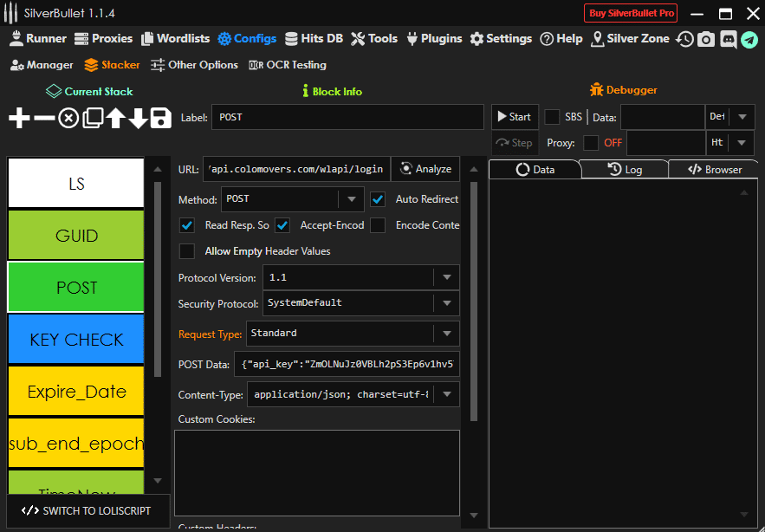The width and height of the screenshot is (765, 532).
Task: Select the blue KEY CHECK block
Action: click(76, 340)
